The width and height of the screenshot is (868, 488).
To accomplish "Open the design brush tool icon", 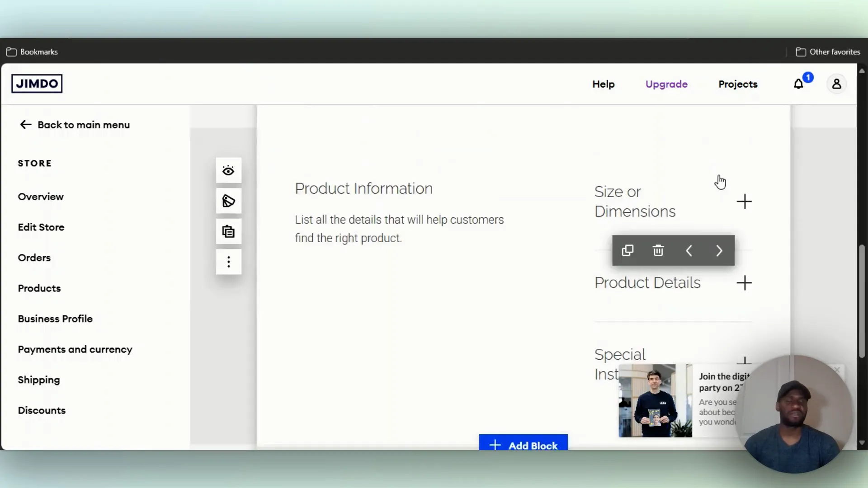I will click(228, 201).
